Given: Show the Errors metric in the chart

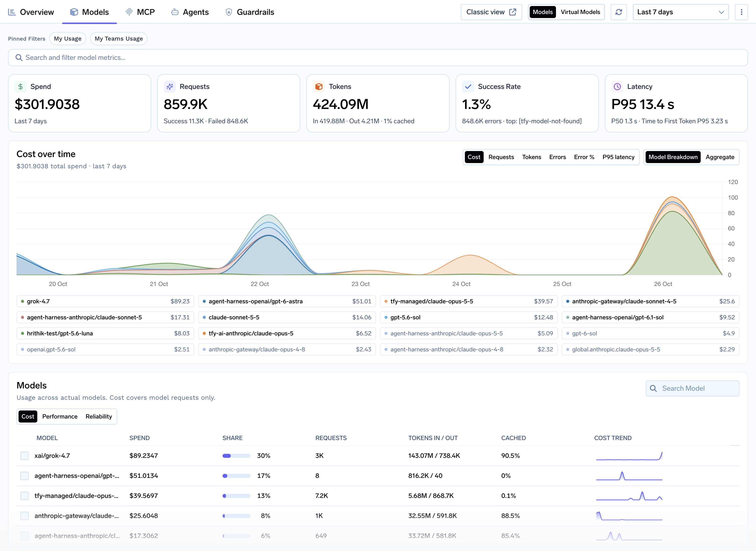Looking at the screenshot, I should pos(557,157).
